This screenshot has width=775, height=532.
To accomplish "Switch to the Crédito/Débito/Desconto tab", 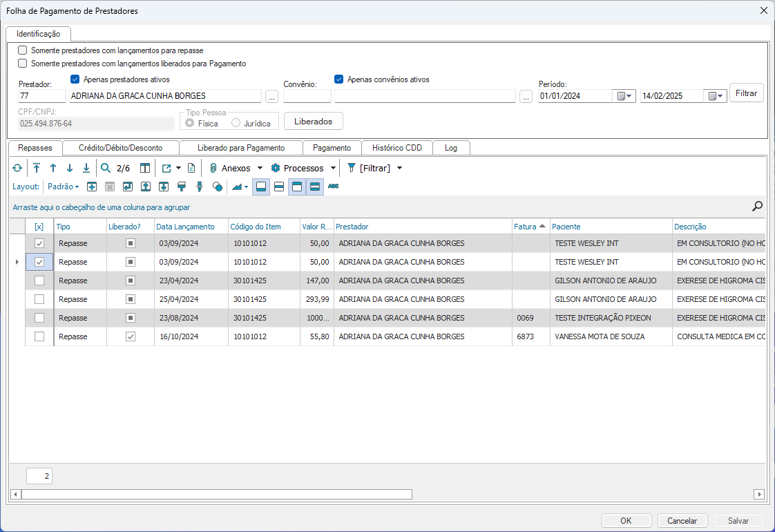I will click(120, 148).
